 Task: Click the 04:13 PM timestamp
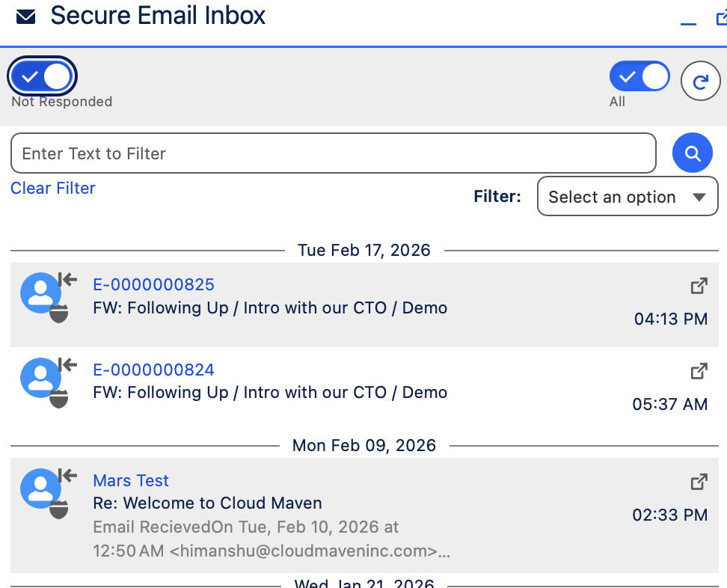[670, 319]
